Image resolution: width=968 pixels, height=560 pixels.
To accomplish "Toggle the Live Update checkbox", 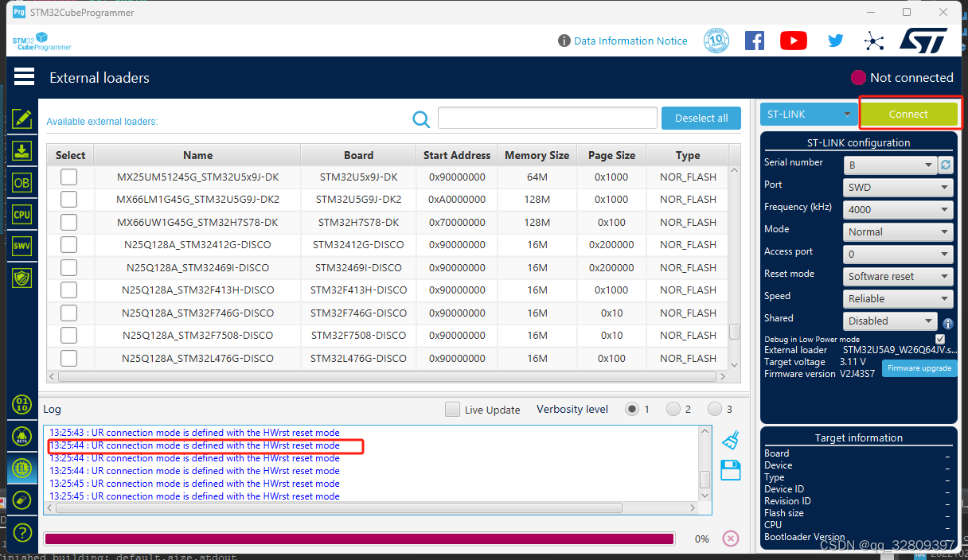I will [452, 410].
